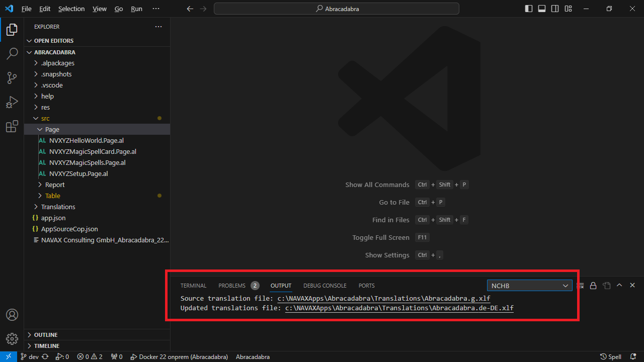
Task: Click the Spell checker status item
Action: tap(611, 356)
